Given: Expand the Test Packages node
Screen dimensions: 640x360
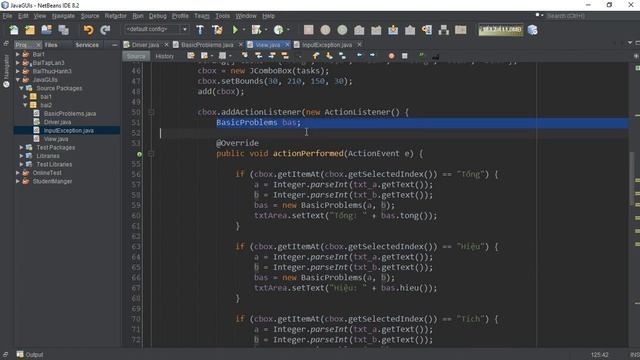Looking at the screenshot, I should point(21,147).
